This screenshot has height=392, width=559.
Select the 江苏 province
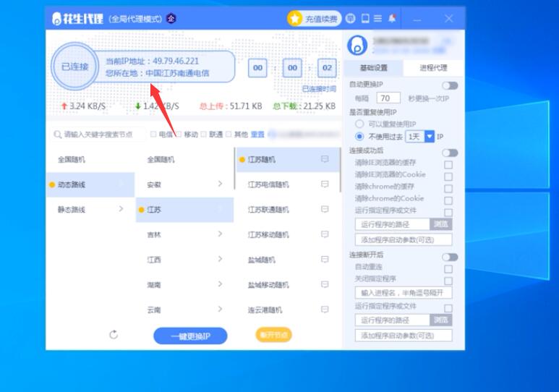184,210
